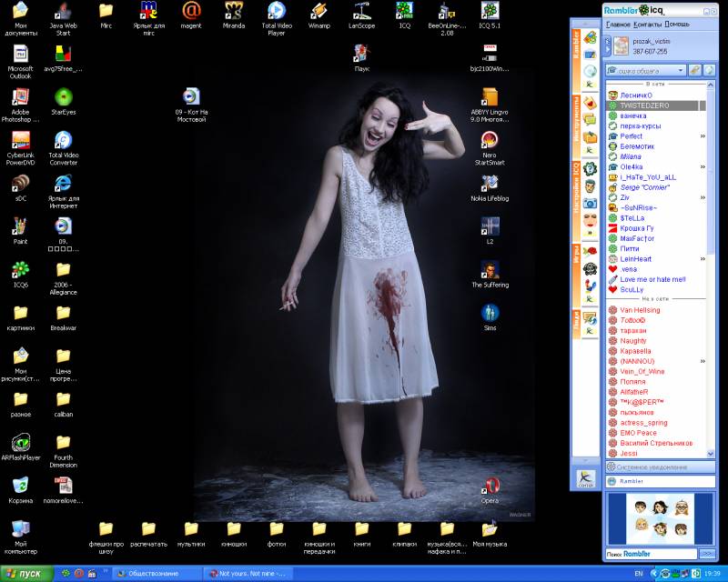The image size is (728, 582).
Task: Open the Total Video Player shortcut
Action: [276, 11]
